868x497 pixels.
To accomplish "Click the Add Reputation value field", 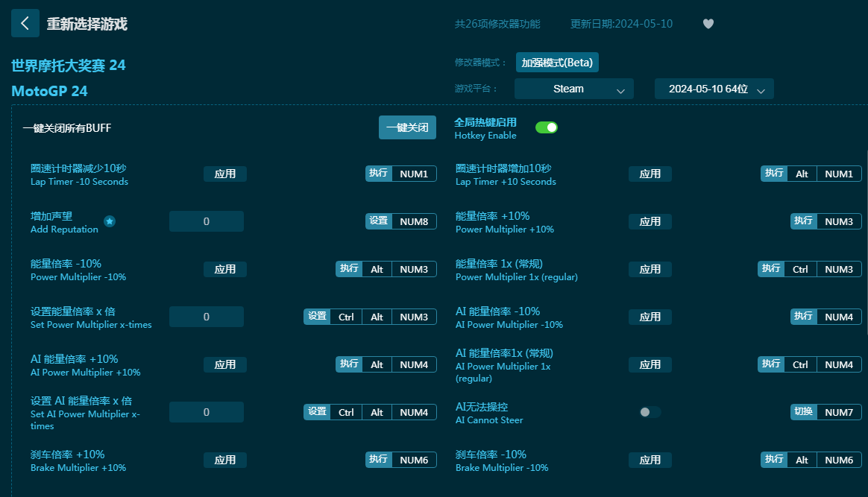I will (207, 221).
